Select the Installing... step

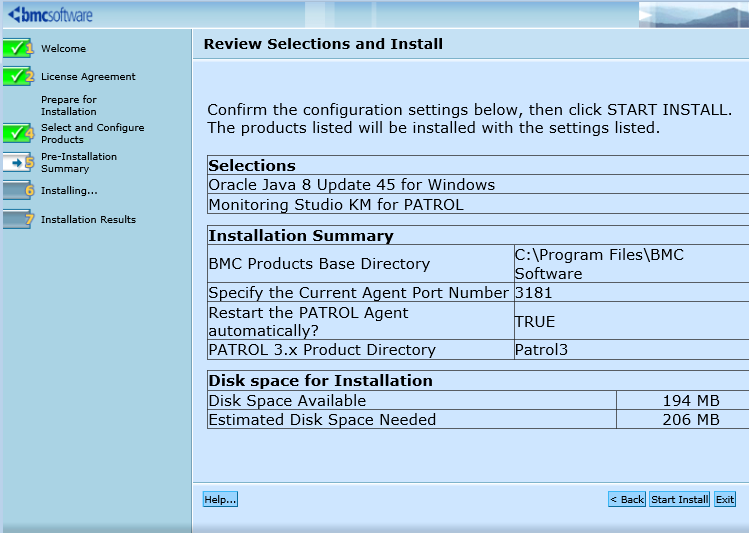(69, 191)
